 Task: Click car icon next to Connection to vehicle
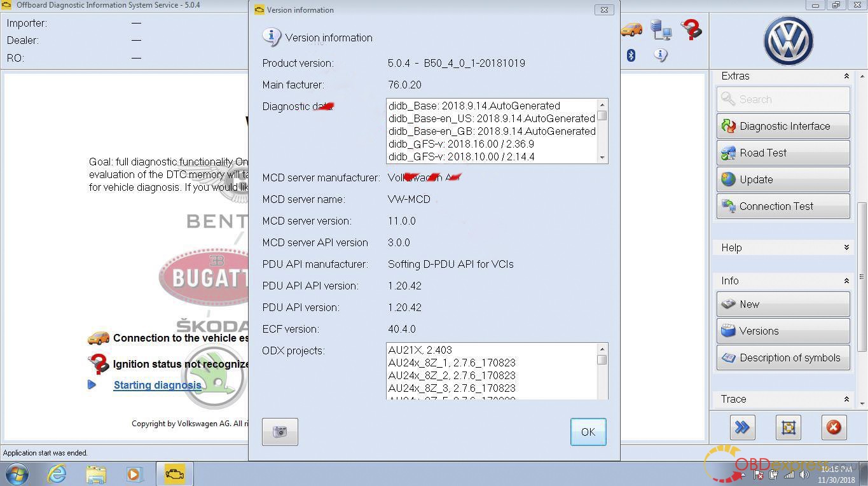click(x=99, y=338)
